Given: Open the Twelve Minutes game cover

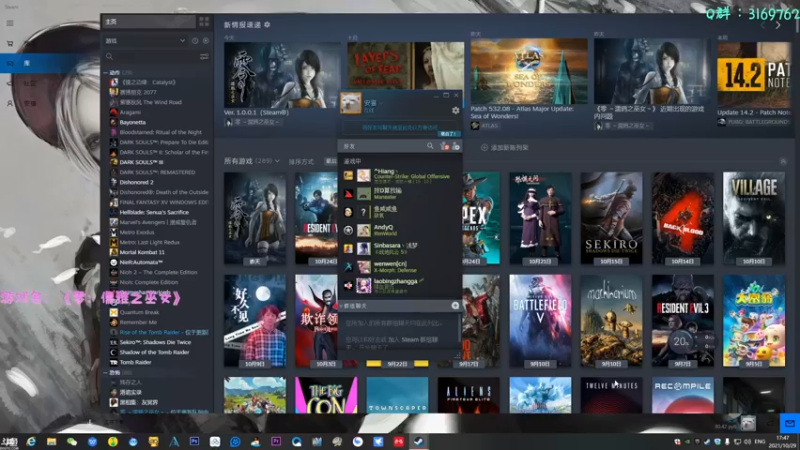Looking at the screenshot, I should pos(611,395).
